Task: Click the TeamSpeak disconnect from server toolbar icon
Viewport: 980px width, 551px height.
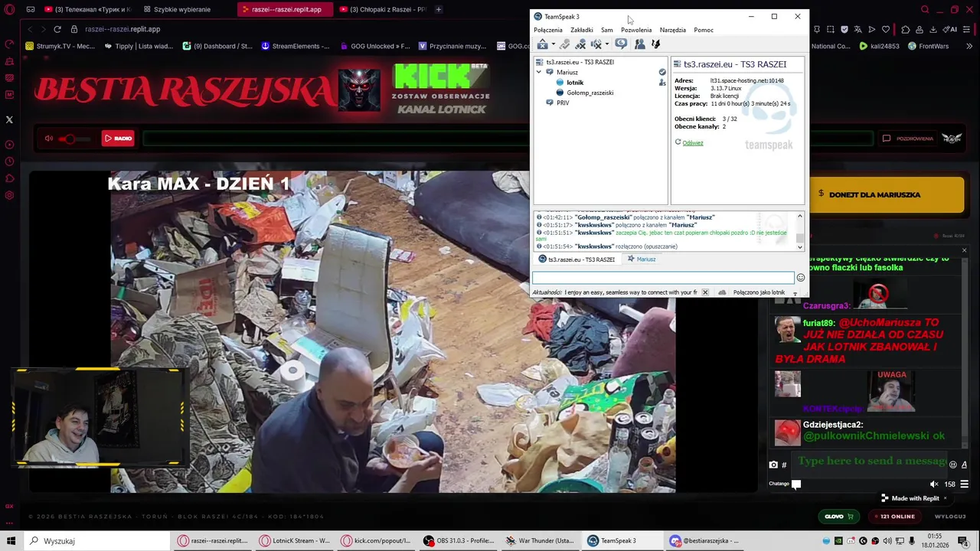Action: tap(542, 44)
